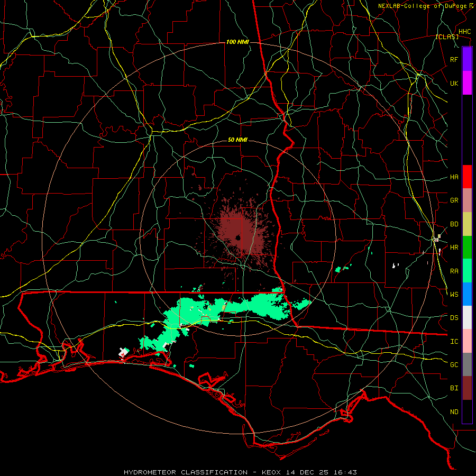This screenshot has height=476, width=476.
Task: Click the BD legend label
Action: point(454,224)
